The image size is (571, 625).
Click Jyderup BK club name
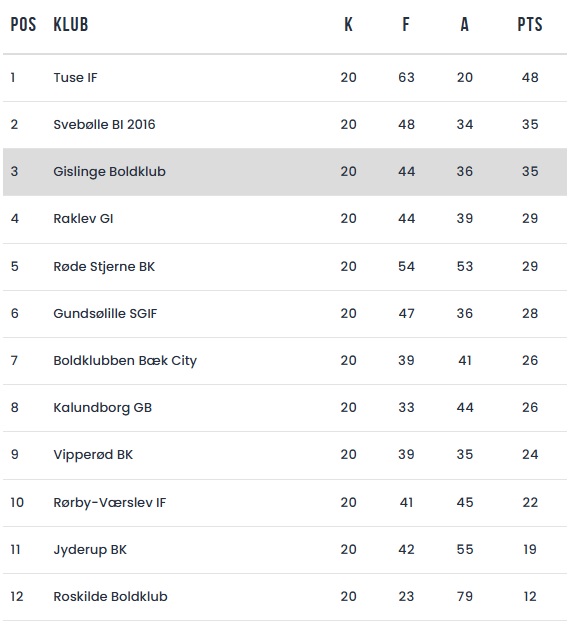90,550
